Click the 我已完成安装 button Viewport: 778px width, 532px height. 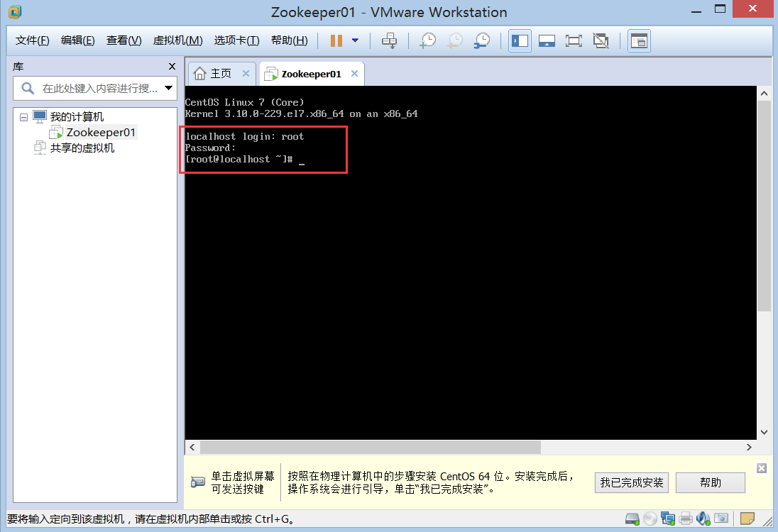(632, 482)
